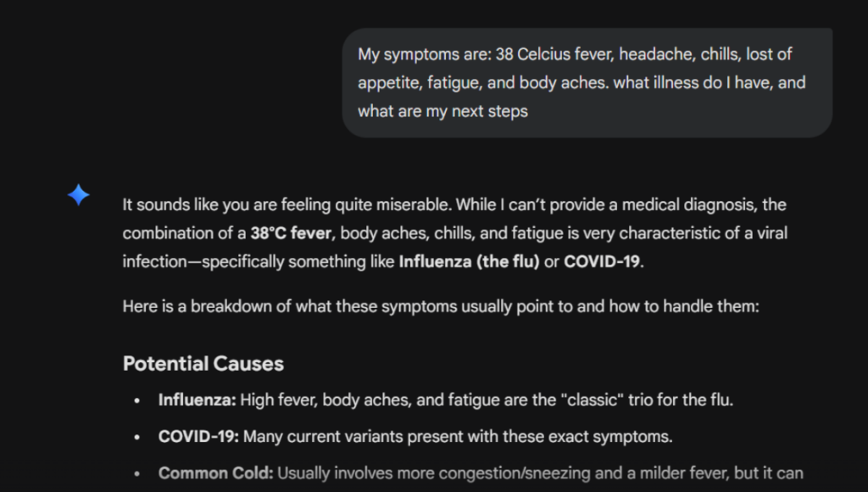Viewport: 868px width, 492px height.
Task: Click the phrase "medical diagnosis"
Action: click(x=688, y=205)
